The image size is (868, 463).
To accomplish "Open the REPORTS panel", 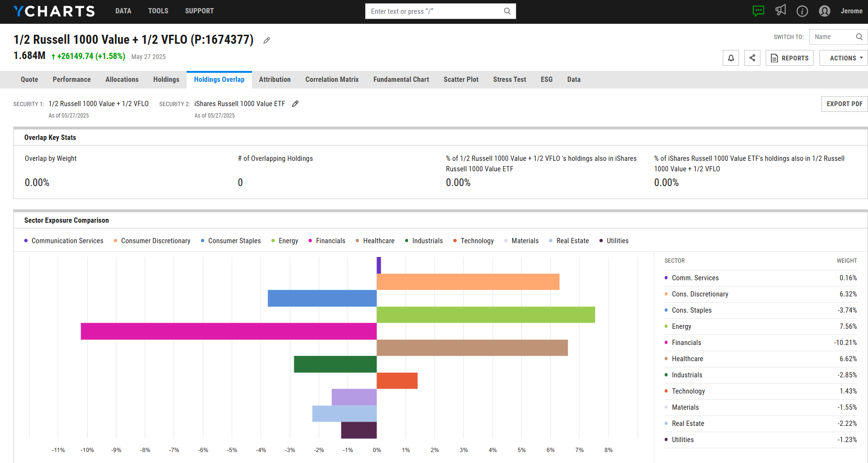I will [x=789, y=58].
